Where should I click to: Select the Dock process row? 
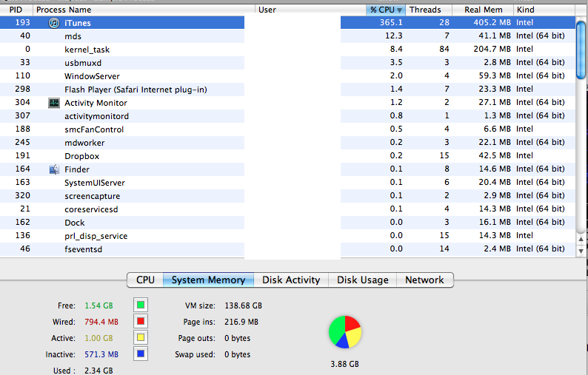[x=287, y=223]
